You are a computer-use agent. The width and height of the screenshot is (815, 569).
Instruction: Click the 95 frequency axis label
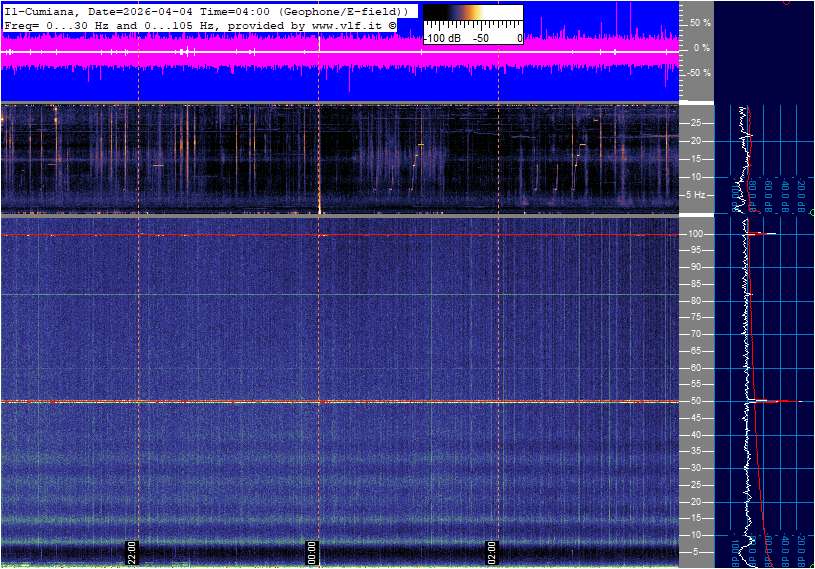[695, 250]
